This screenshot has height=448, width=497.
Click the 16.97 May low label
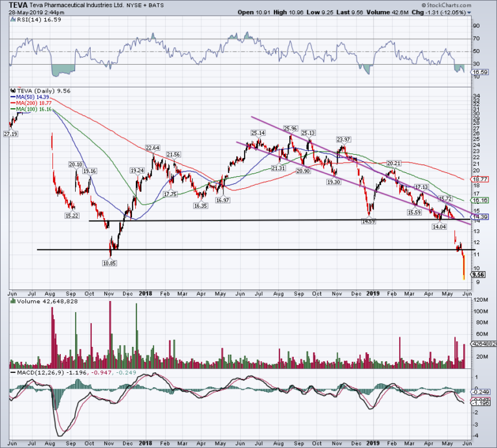pyautogui.click(x=223, y=200)
